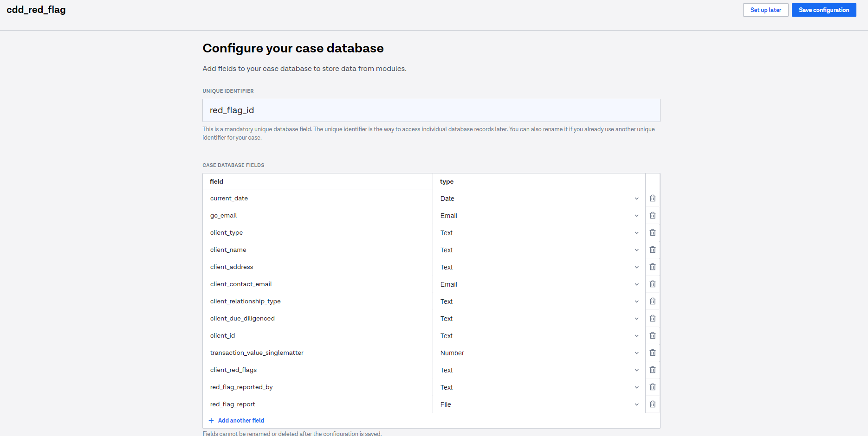Edit the client_contact_email field name

[318, 284]
